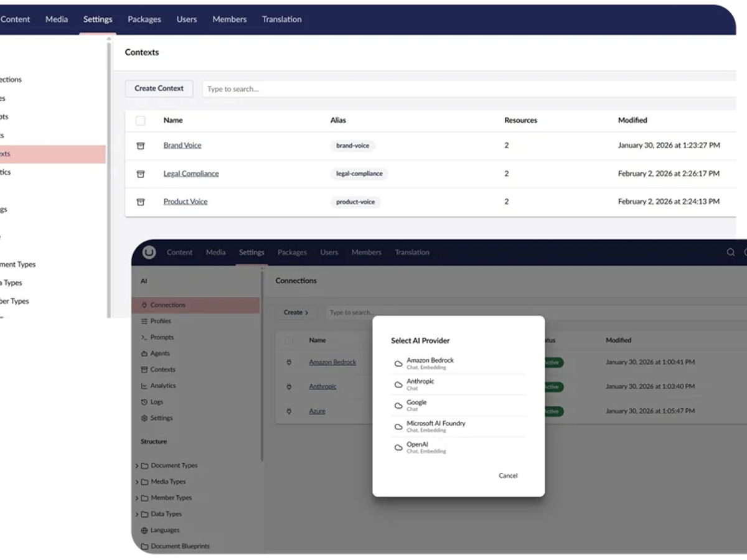Cancel the Select AI Provider dialog
The height and width of the screenshot is (560, 747).
coord(508,475)
